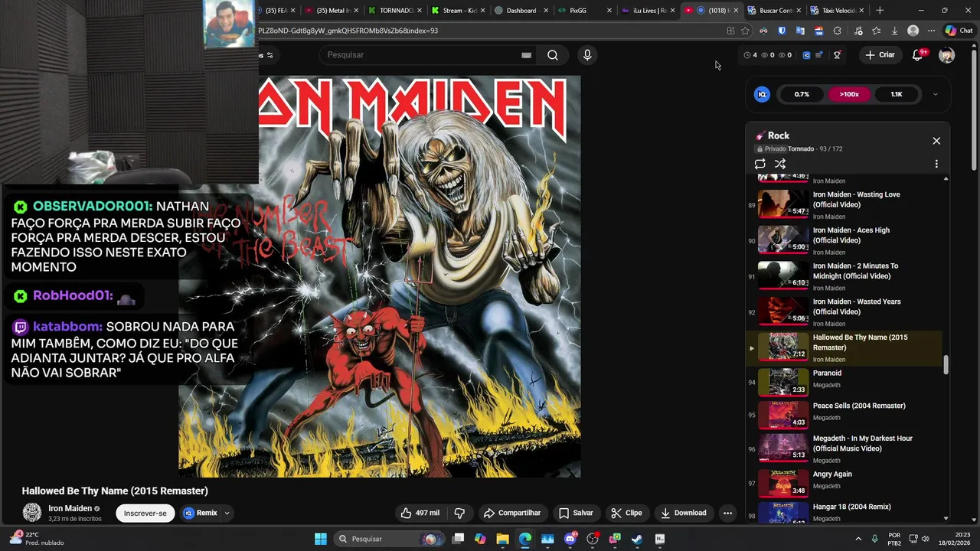This screenshot has width=980, height=551.
Task: Select Paranoid by Megadeth in playlist
Action: (x=844, y=381)
